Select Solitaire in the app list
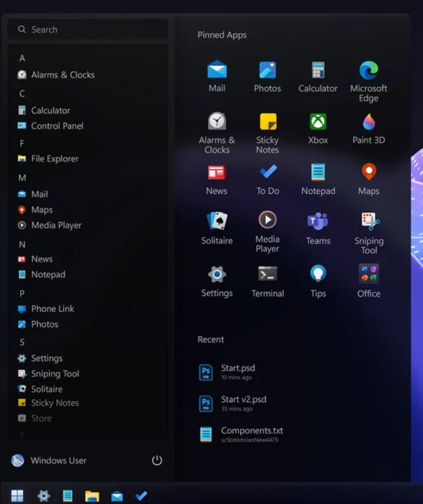423x504 pixels. 40,389
